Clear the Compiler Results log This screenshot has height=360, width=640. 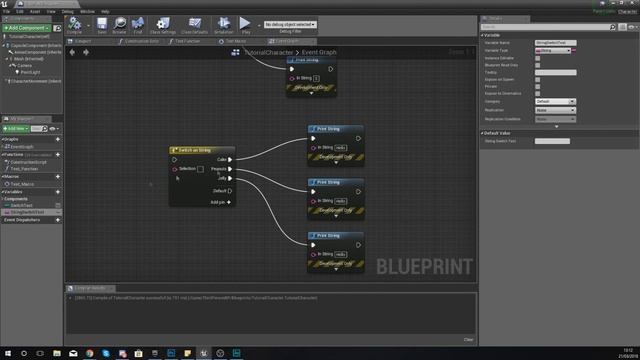point(468,340)
